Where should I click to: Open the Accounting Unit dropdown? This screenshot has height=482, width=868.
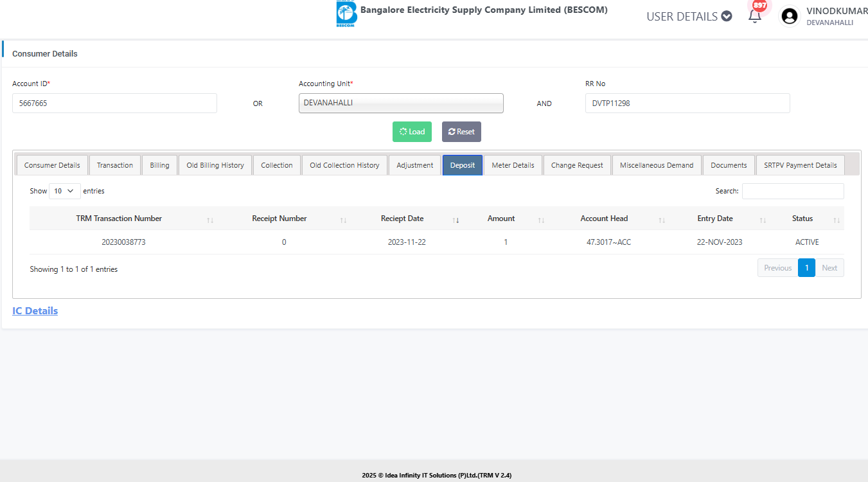coord(401,103)
